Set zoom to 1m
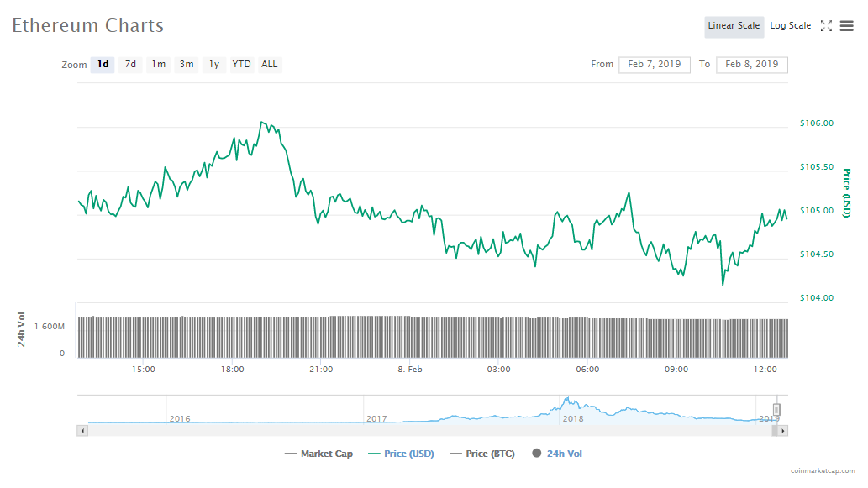The height and width of the screenshot is (488, 868). pyautogui.click(x=158, y=65)
